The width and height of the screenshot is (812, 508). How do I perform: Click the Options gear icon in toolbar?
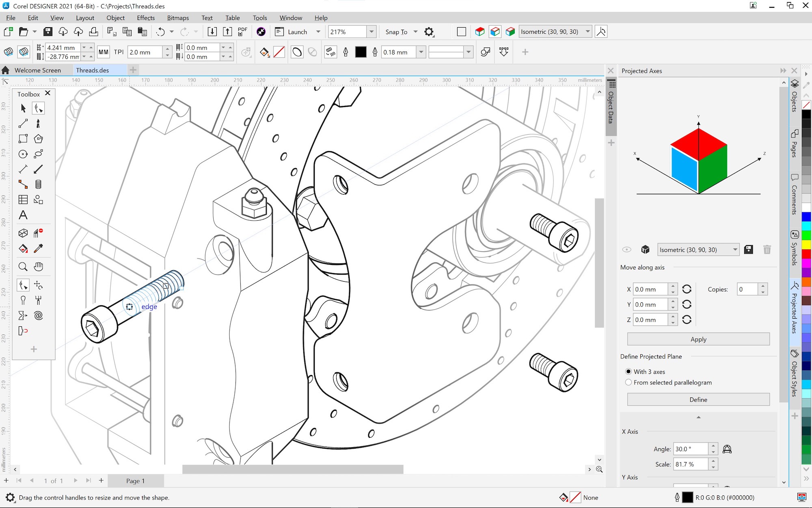click(x=429, y=32)
